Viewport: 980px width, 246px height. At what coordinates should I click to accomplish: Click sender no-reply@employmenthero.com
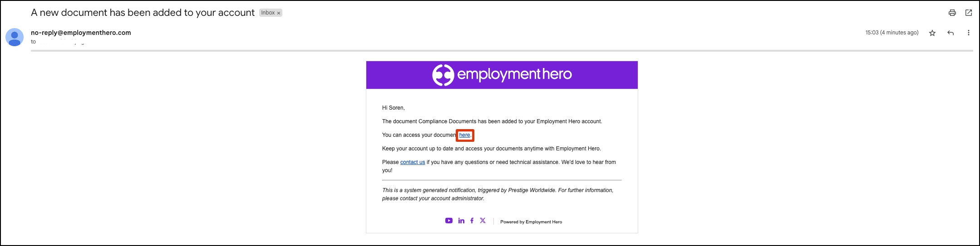coord(81,33)
